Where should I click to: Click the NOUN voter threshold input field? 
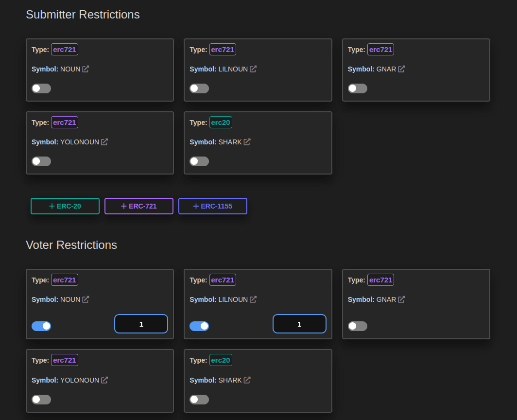[x=141, y=324]
